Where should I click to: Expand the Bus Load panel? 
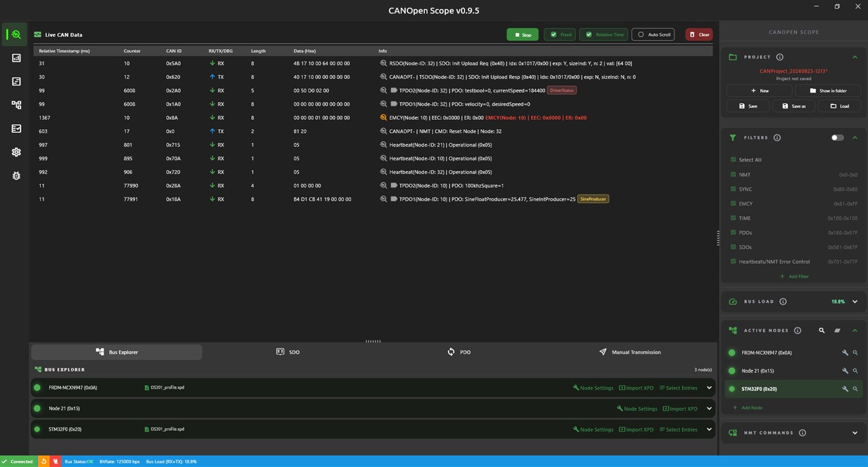click(x=855, y=302)
